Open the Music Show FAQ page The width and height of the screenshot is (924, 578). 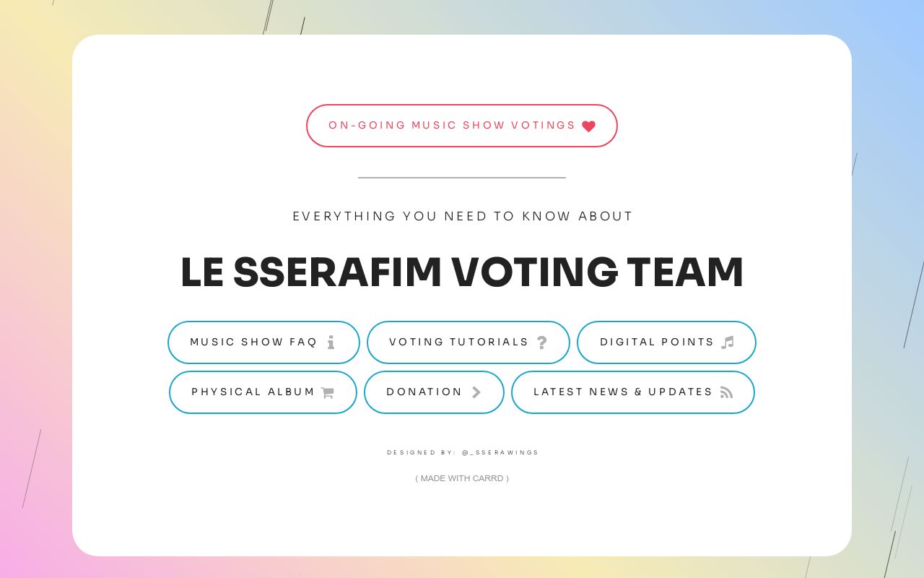coord(263,342)
